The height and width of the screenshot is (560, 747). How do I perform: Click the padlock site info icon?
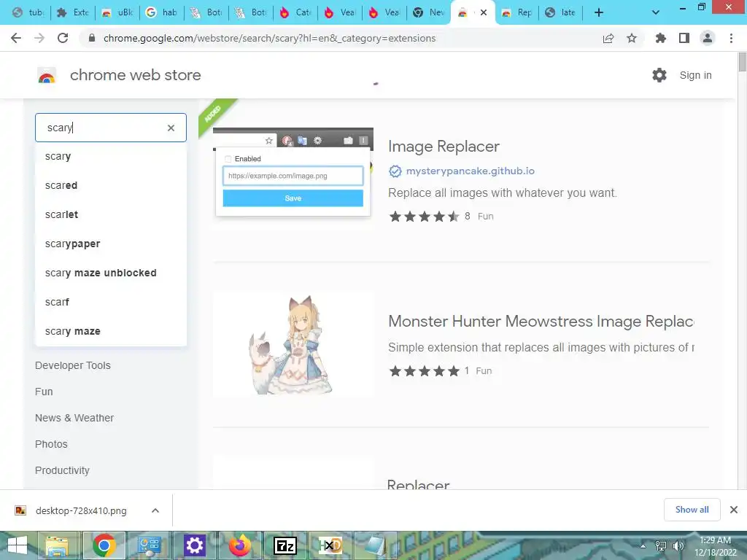(x=92, y=38)
